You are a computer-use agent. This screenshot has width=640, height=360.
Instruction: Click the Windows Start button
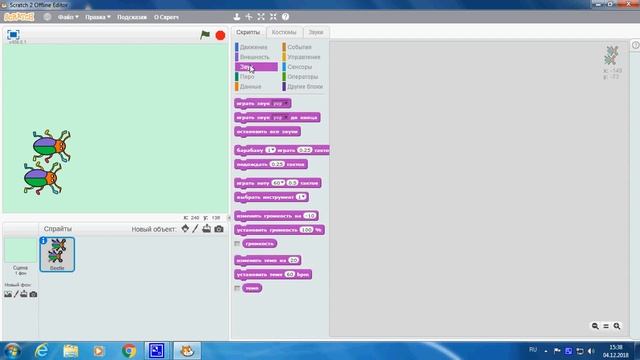tap(12, 351)
